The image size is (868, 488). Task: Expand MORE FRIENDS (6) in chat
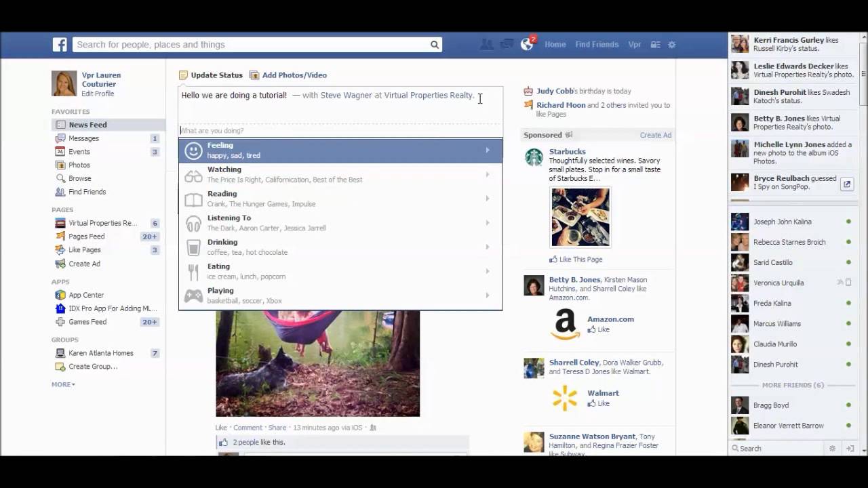pyautogui.click(x=793, y=385)
